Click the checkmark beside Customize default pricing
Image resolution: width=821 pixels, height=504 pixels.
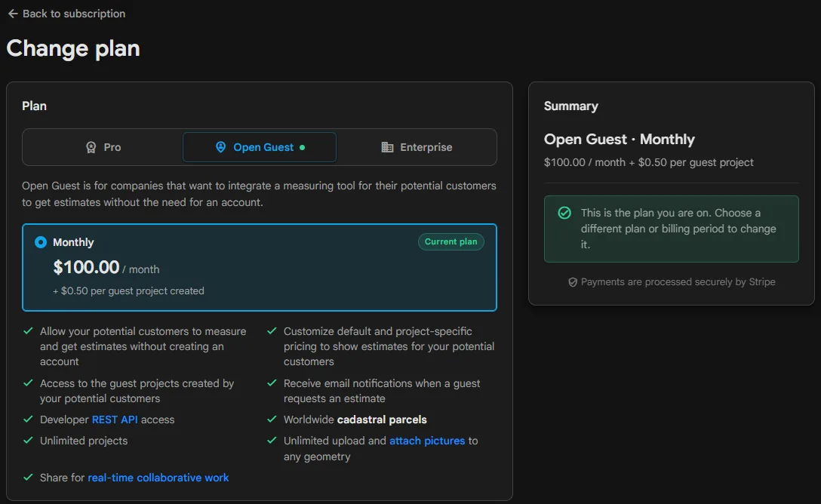pyautogui.click(x=272, y=330)
